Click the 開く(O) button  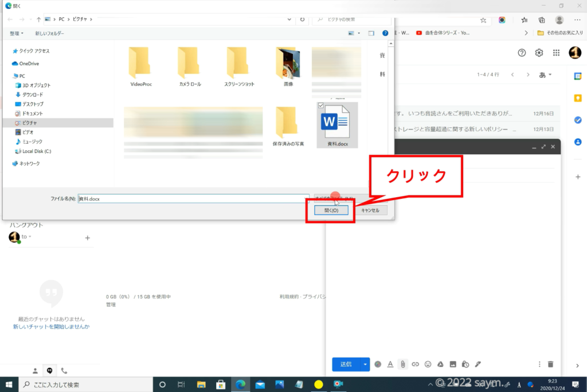(331, 210)
